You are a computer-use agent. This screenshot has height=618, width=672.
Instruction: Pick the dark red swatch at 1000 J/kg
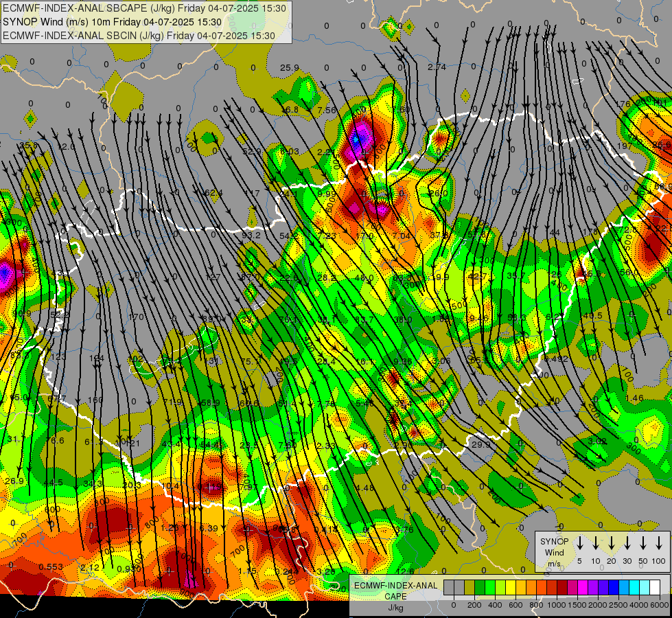tap(562, 587)
